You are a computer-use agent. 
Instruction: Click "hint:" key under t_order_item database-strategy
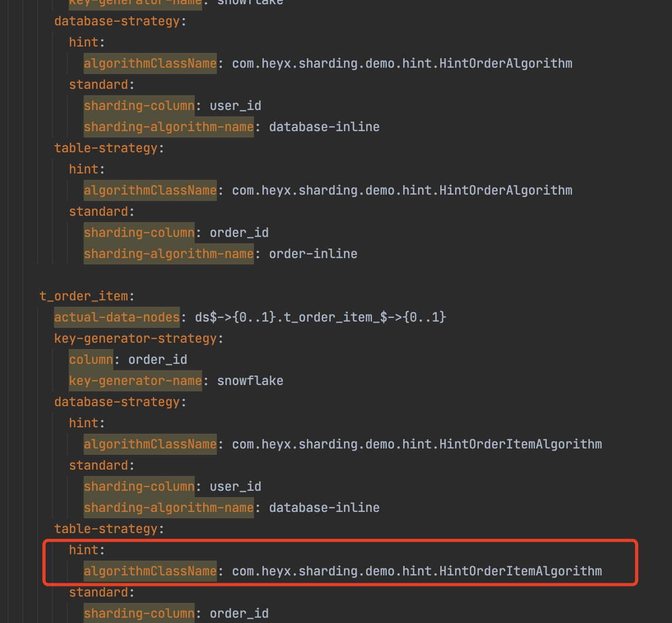coord(87,423)
